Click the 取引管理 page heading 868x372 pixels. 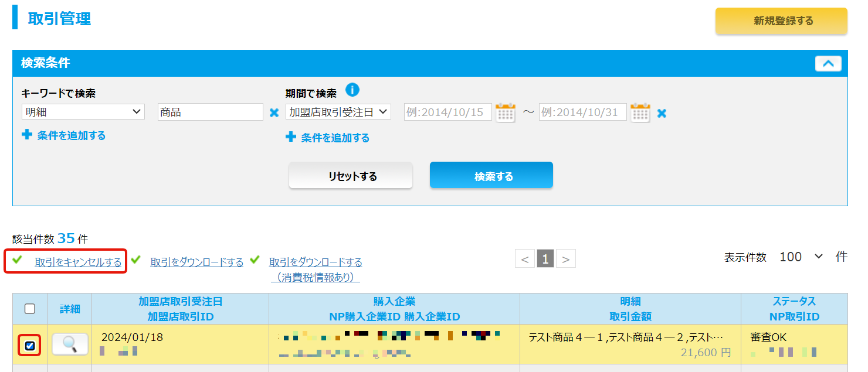point(59,18)
